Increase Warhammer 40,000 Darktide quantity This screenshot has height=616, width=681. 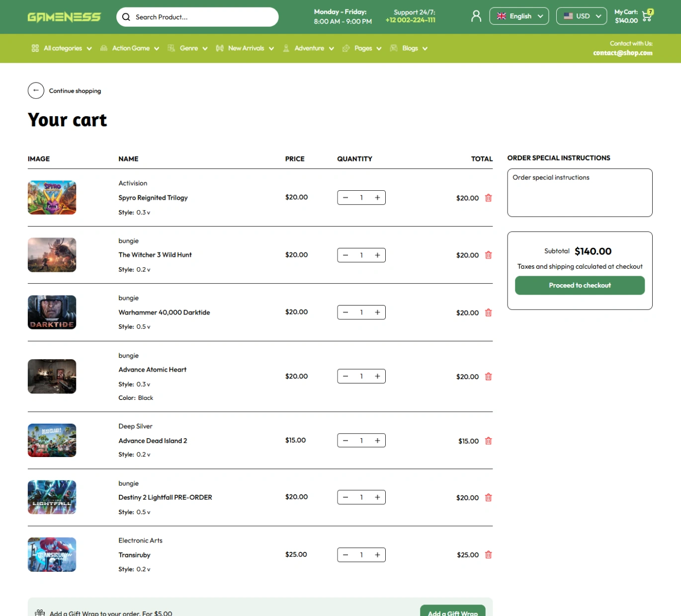(x=377, y=312)
